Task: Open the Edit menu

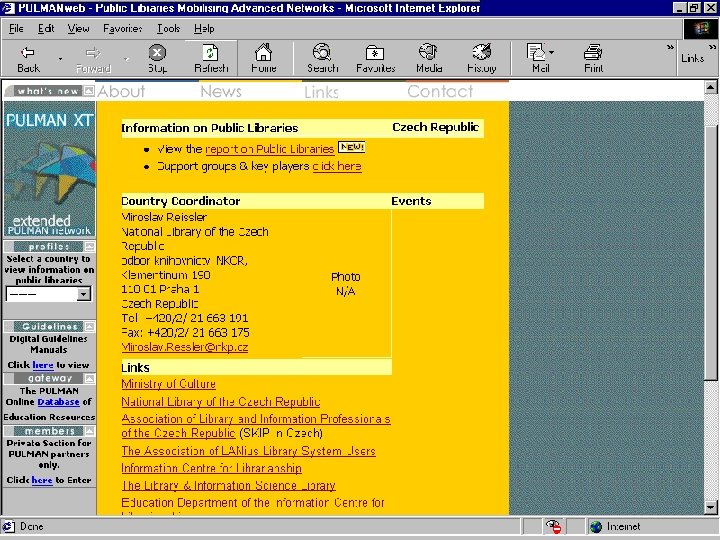Action: [46, 28]
